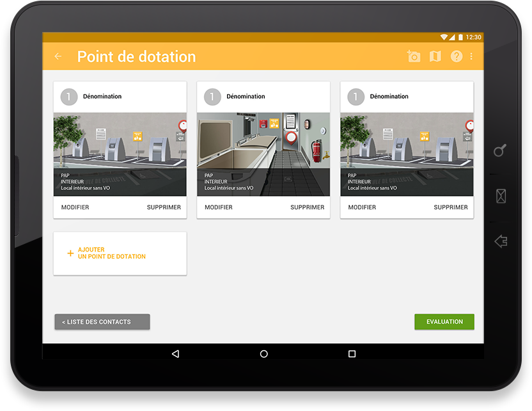This screenshot has width=532, height=411.
Task: Tap the cellular signal status icon
Action: point(452,37)
